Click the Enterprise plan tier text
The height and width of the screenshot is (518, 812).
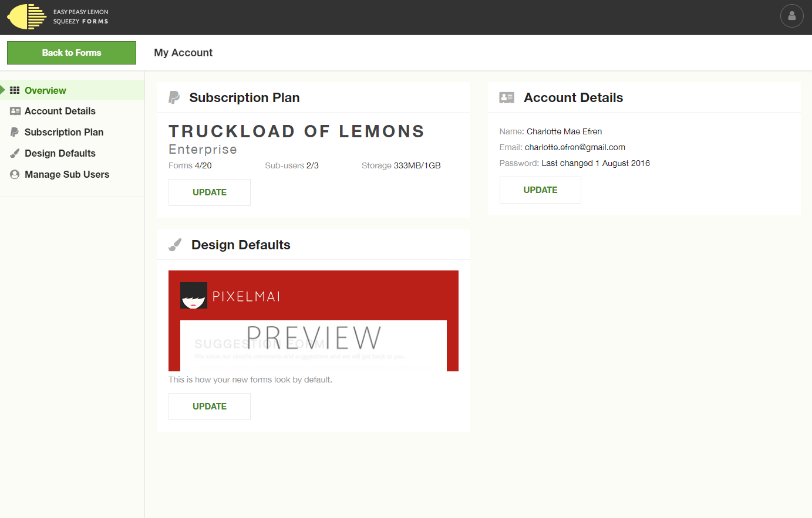click(203, 150)
